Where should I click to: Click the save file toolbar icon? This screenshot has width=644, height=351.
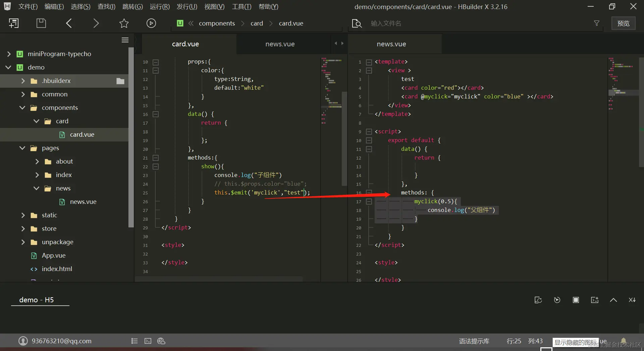[41, 23]
